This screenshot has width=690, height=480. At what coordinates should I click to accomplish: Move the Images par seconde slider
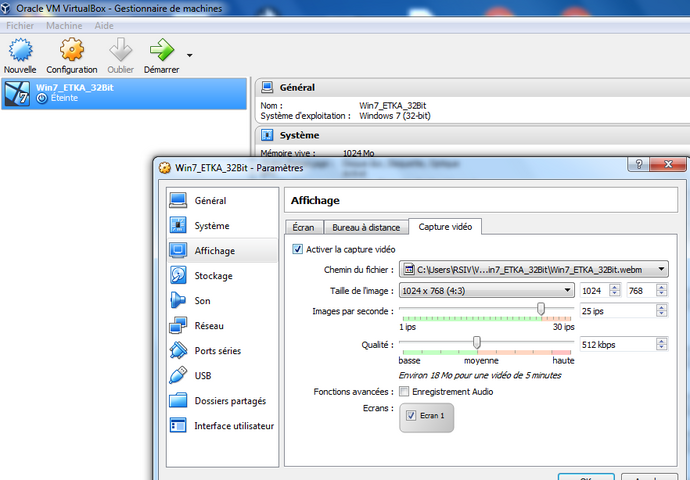(541, 309)
